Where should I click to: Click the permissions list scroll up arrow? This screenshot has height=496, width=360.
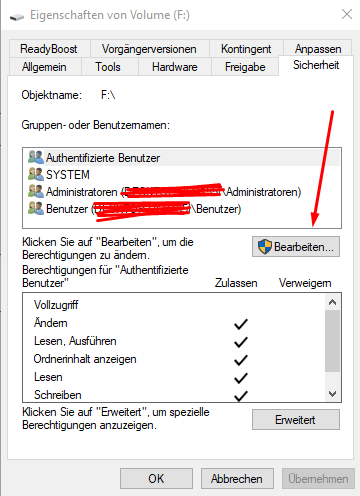coord(332,302)
